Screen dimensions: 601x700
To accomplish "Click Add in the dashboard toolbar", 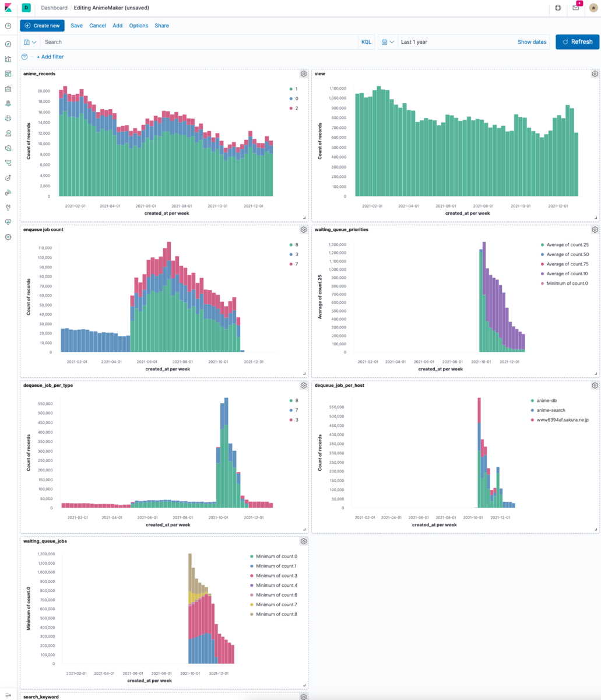I will tap(117, 26).
